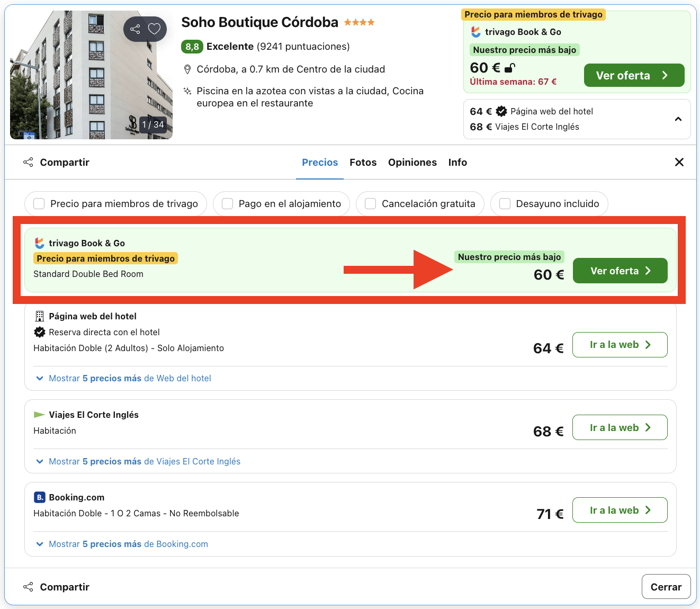Tick the Desayuno incluido checkbox

click(x=505, y=204)
